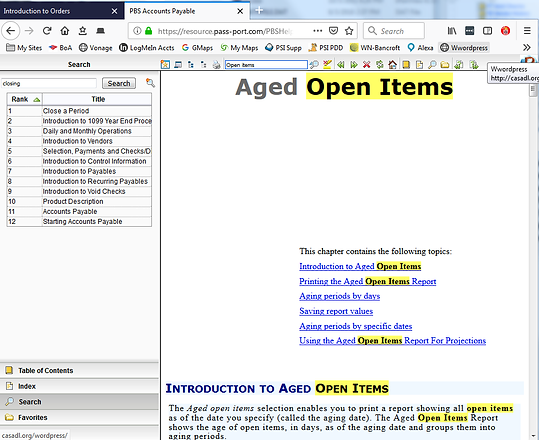Click the Pocket save icon in address bar
Viewport: 539px width, 440px height.
click(333, 31)
